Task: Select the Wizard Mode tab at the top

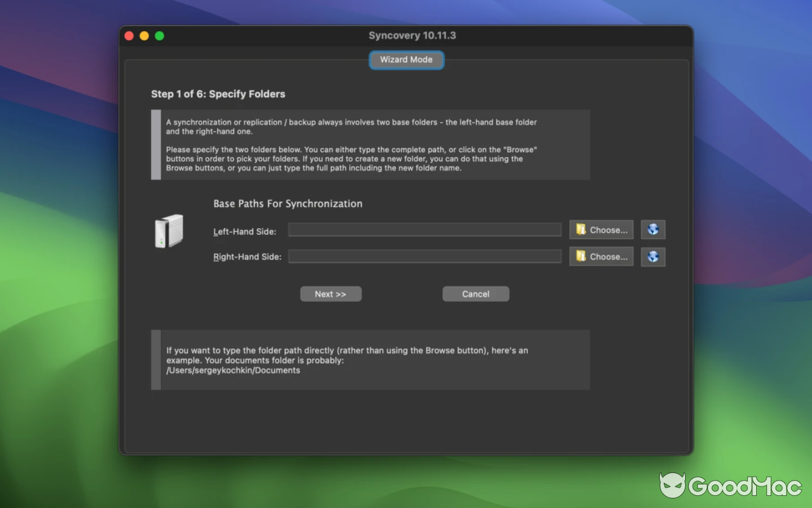Action: pos(406,60)
